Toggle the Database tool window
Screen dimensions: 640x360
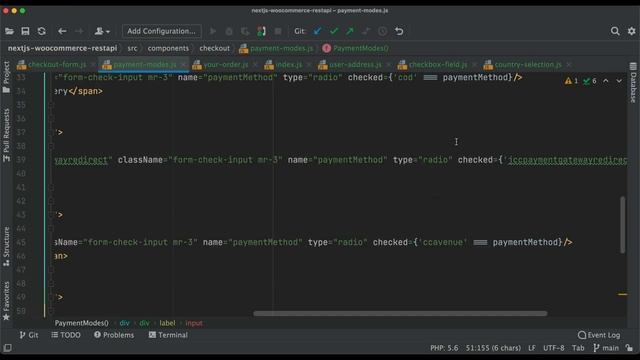pos(633,83)
